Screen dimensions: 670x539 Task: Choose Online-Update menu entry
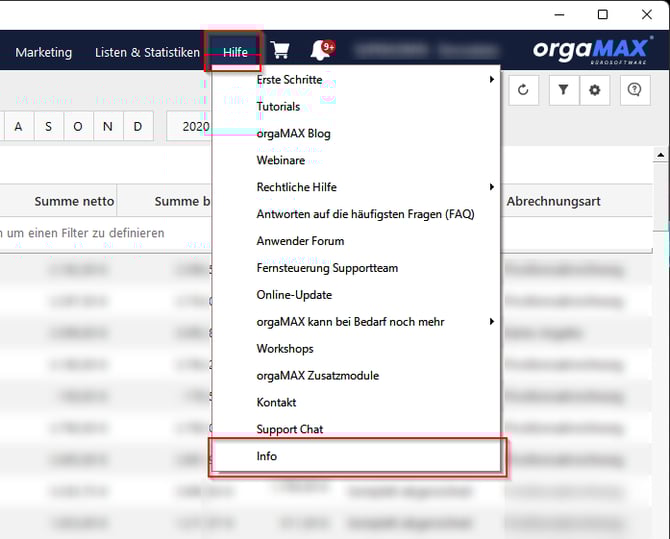pyautogui.click(x=356, y=295)
